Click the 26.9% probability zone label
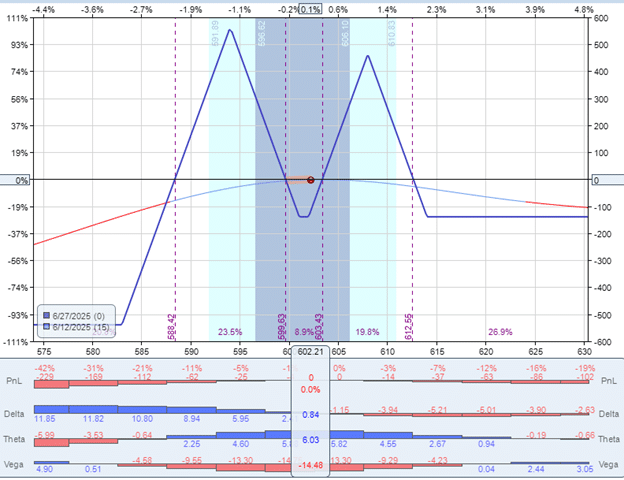This screenshot has width=624, height=480. click(x=500, y=332)
